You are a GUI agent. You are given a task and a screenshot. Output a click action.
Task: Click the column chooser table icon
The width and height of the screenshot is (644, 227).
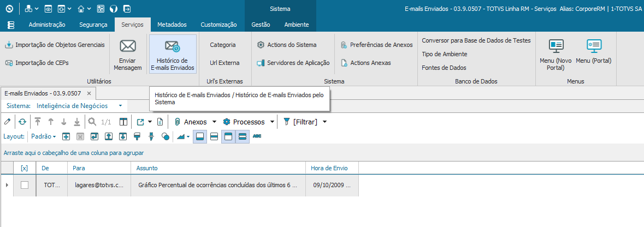[123, 122]
